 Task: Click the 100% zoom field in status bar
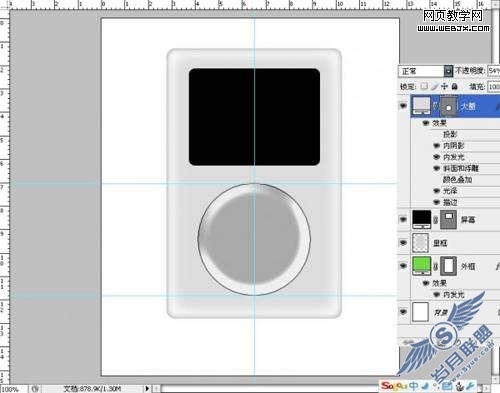coord(13,389)
